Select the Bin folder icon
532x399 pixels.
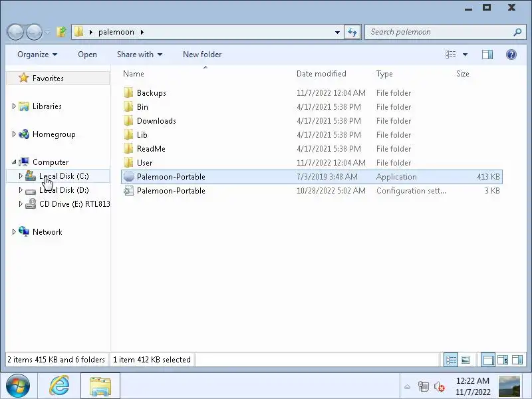coord(128,106)
